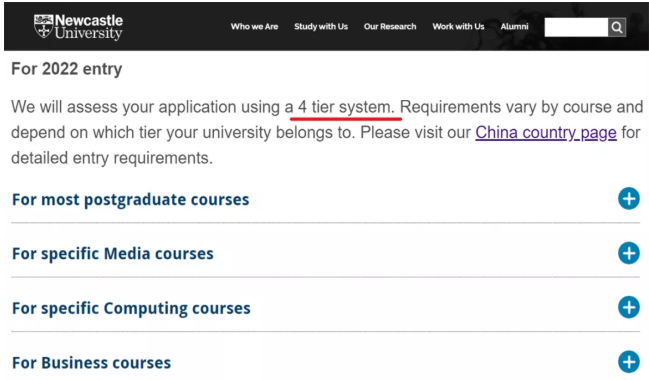Open 'Work with Us' navigation item
Image resolution: width=649 pixels, height=380 pixels.
point(458,26)
